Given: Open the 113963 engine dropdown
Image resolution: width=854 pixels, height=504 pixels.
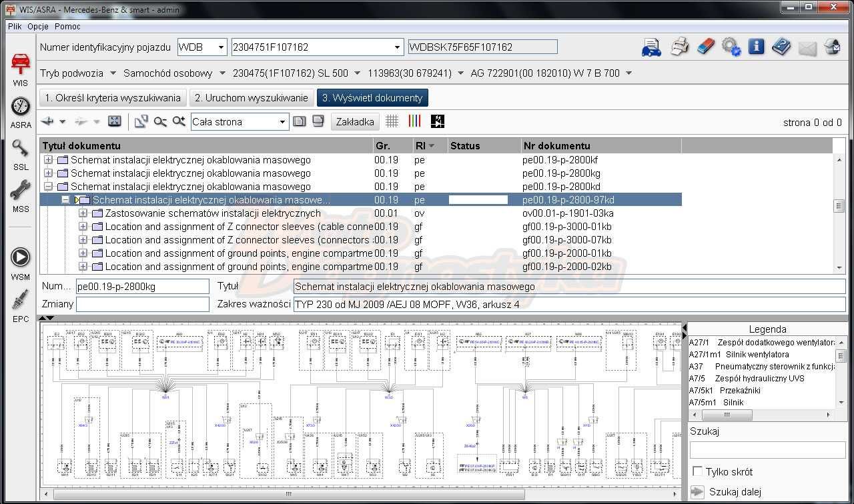Looking at the screenshot, I should tap(460, 73).
